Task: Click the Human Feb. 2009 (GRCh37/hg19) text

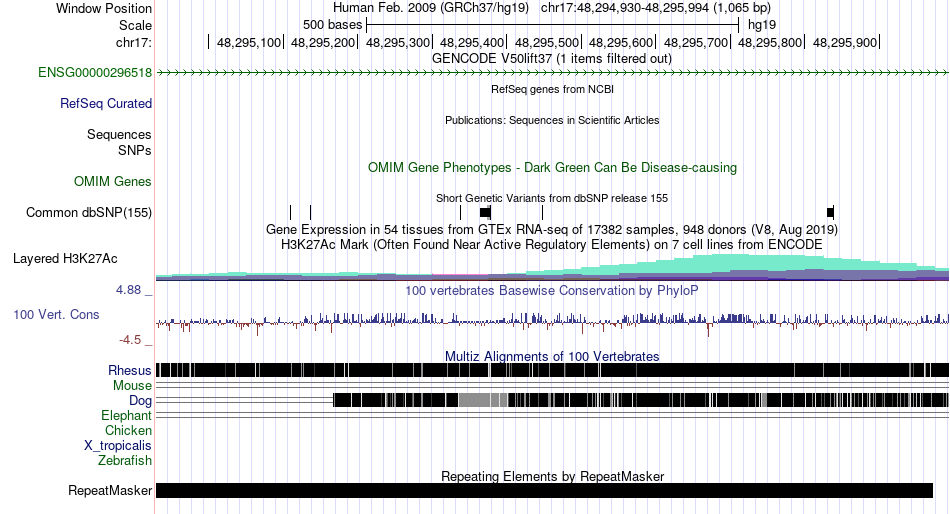Action: click(x=431, y=8)
